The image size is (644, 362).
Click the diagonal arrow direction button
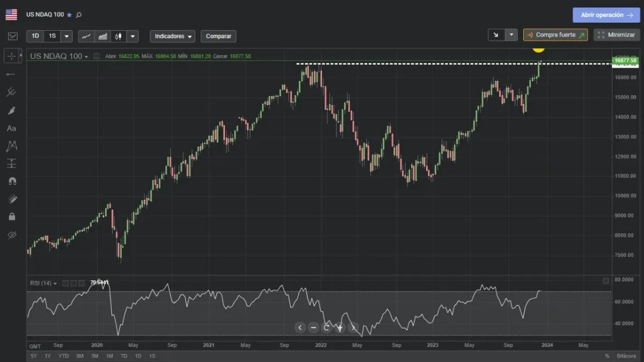pyautogui.click(x=496, y=35)
